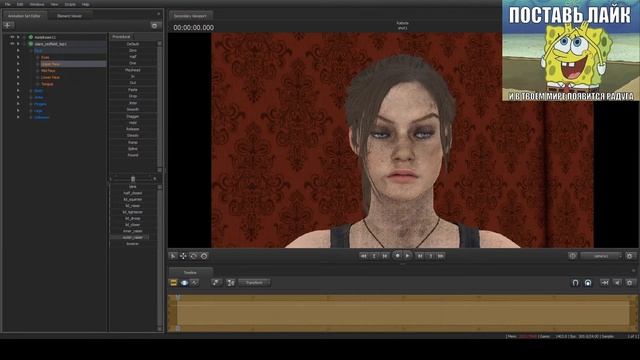Screen dimensions: 640x360
Task: Choose the selection tool under viewport
Action: click(x=173, y=256)
